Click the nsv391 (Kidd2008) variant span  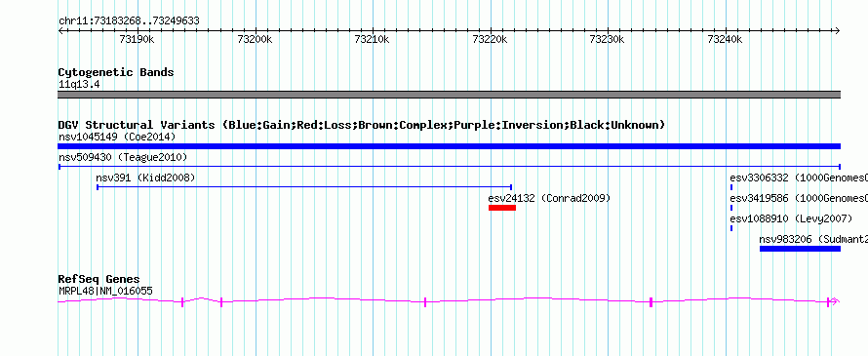[x=304, y=187]
